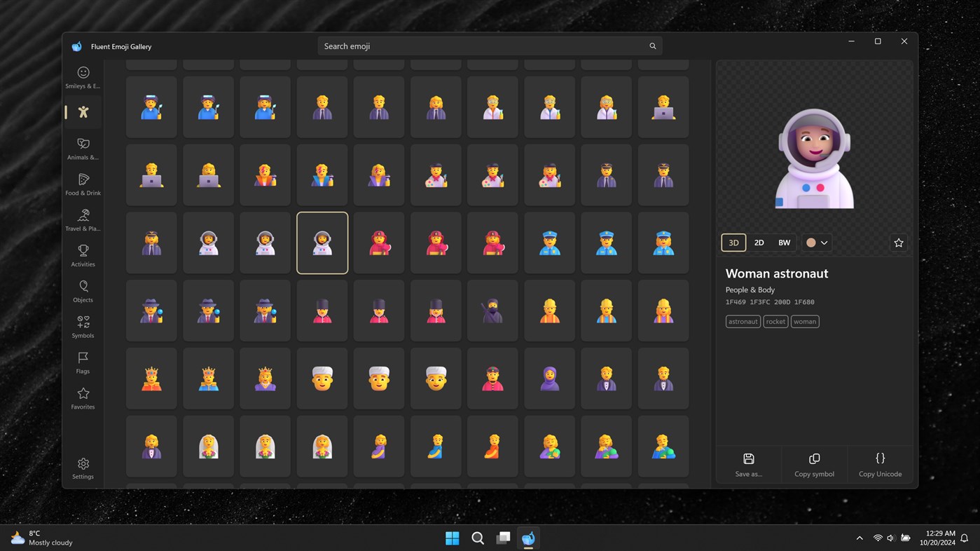Mark Woman astronaut as a favorite
The image size is (980, 551).
[x=898, y=242]
